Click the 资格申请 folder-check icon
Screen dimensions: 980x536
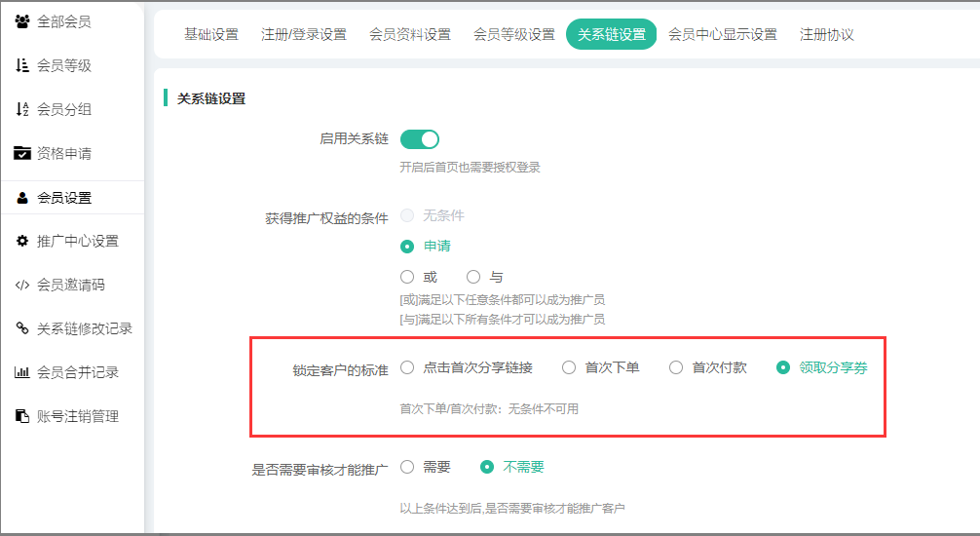coord(22,153)
